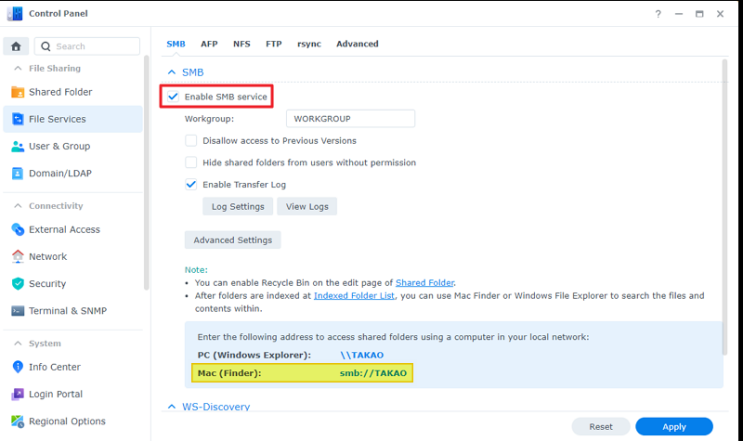Open Info Center label

(54, 367)
